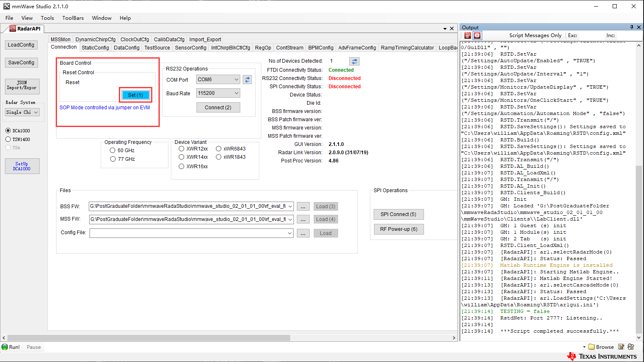Click the Script Messages Only option
This screenshot has height=362, width=644.
click(535, 35)
